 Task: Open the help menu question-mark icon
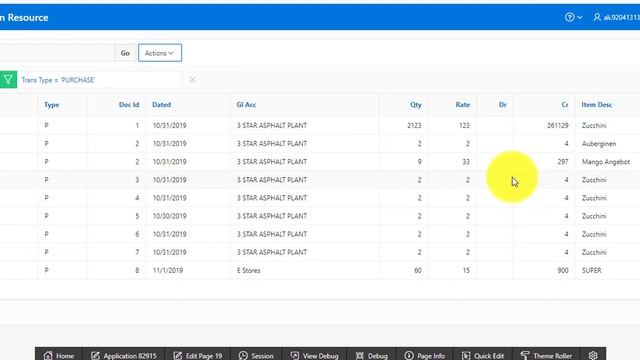tap(569, 17)
